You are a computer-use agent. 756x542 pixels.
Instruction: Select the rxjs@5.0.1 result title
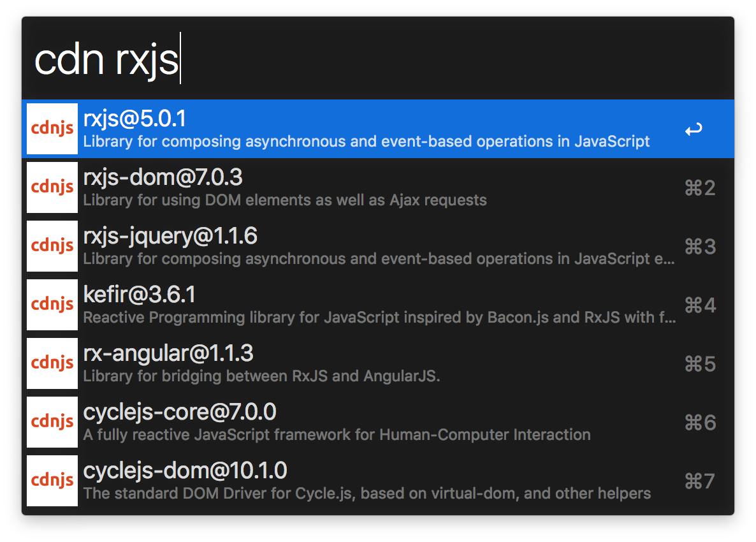134,119
